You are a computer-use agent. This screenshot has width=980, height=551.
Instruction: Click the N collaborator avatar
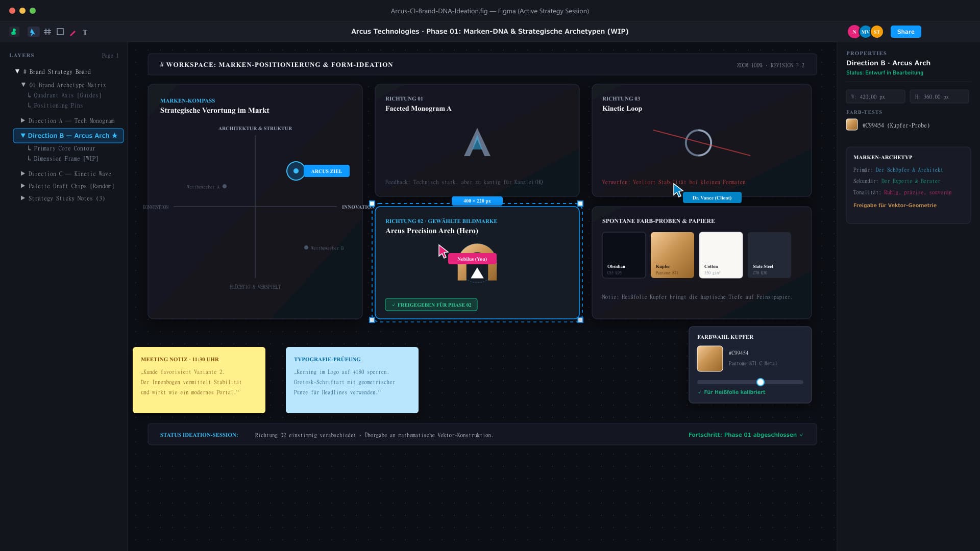[x=854, y=32]
